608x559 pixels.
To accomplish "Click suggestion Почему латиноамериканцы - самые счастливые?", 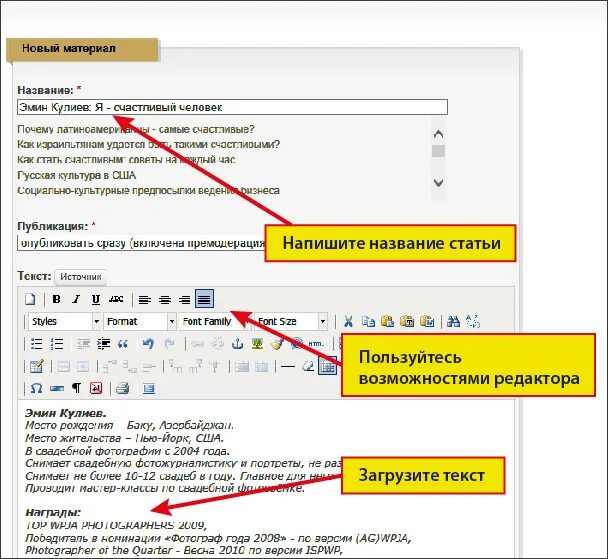I will pos(136,129).
